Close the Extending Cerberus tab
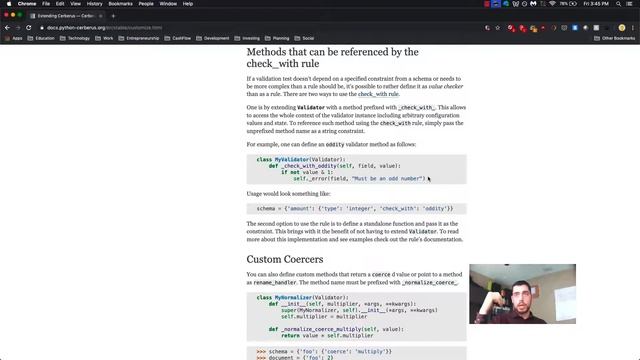The width and height of the screenshot is (640, 360). coord(100,16)
